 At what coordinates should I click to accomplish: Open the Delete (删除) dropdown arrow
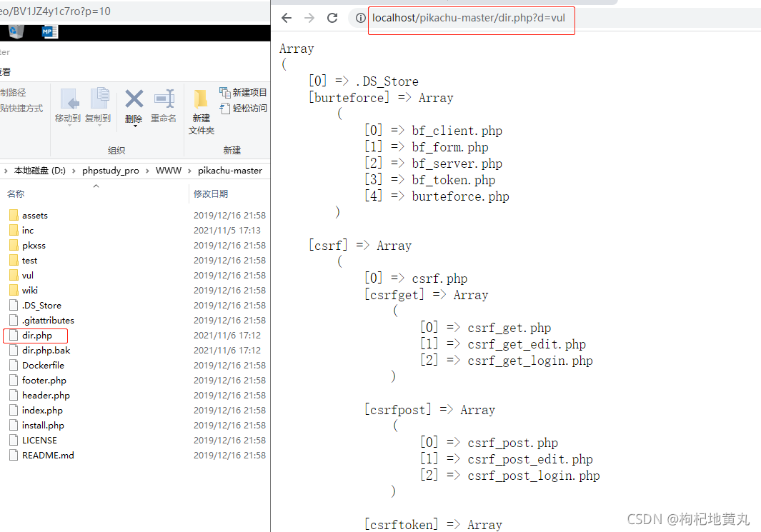point(135,126)
